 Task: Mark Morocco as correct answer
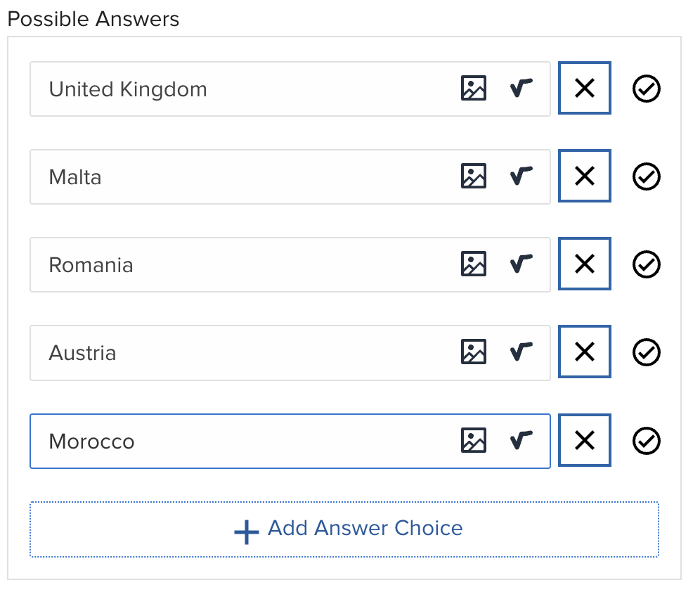tap(646, 441)
